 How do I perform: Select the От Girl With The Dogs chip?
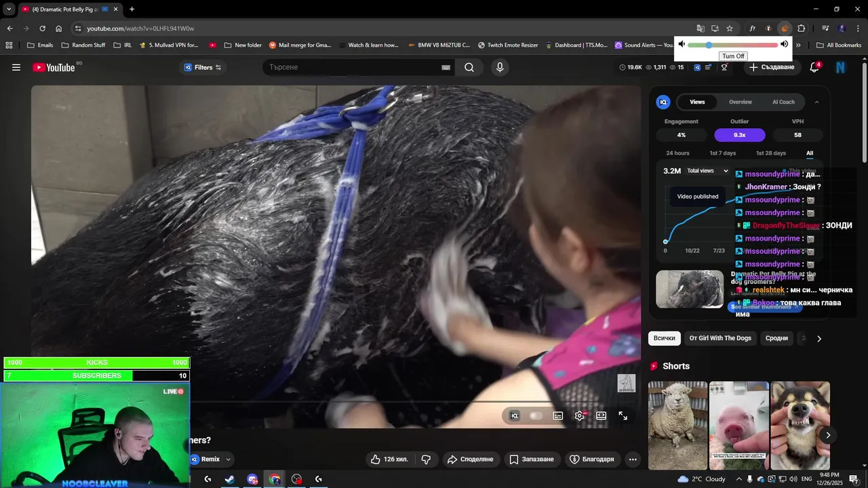[x=720, y=338]
